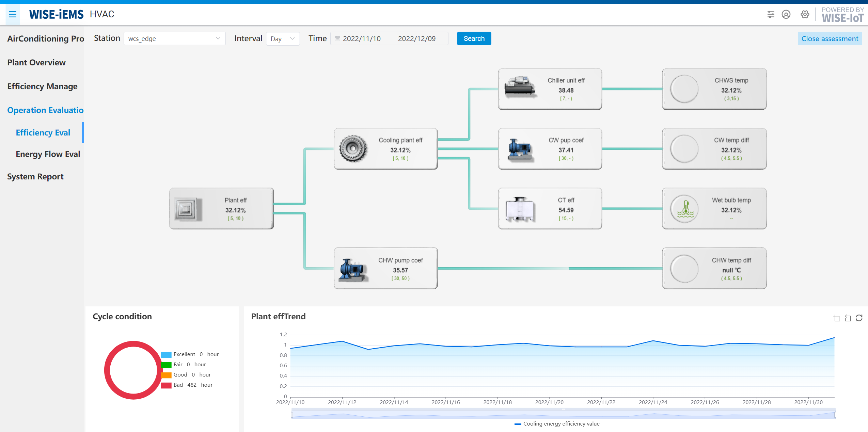
Task: Click the CHW pump icon
Action: point(353,270)
